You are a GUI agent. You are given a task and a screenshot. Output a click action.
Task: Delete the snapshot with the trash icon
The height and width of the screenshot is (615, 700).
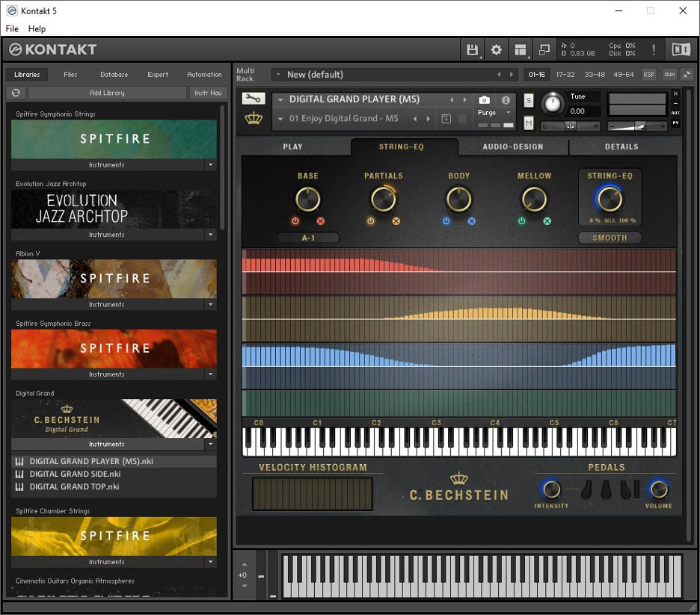(x=462, y=119)
